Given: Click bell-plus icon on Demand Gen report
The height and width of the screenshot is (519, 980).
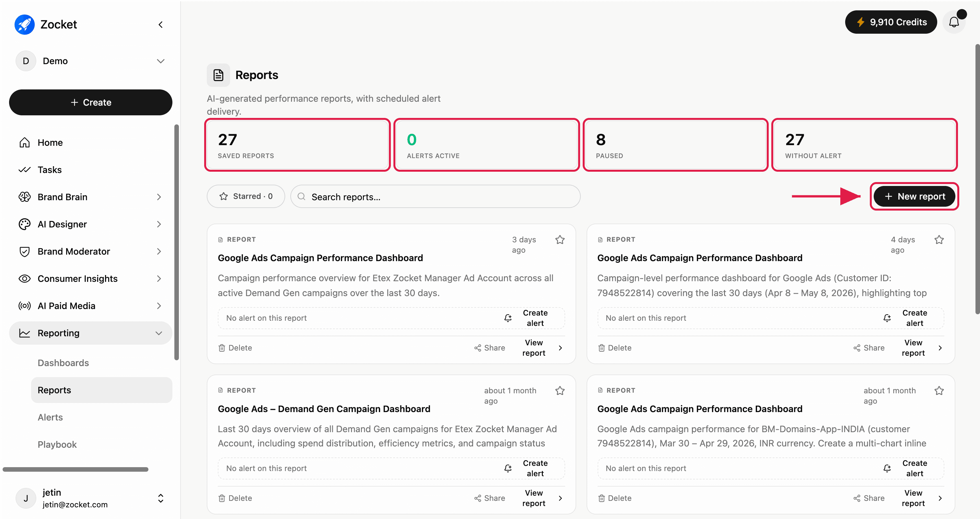Looking at the screenshot, I should click(508, 468).
